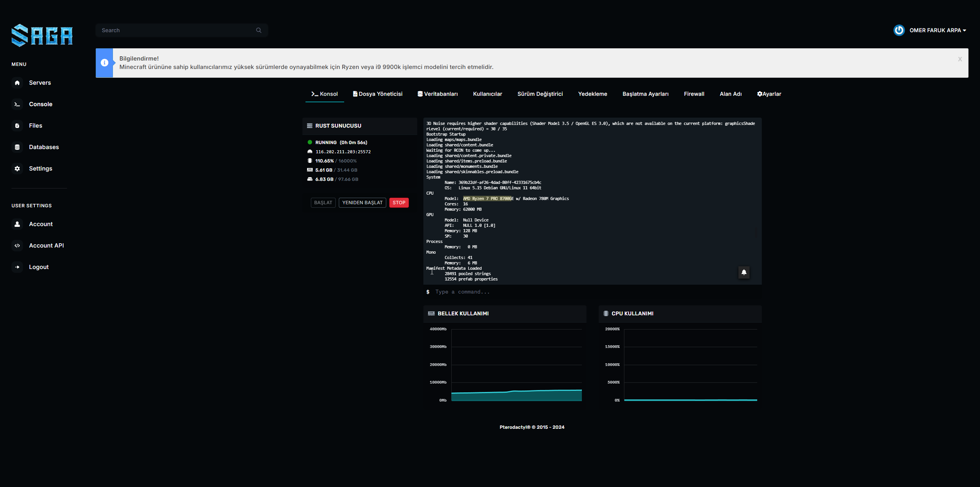Image resolution: width=980 pixels, height=487 pixels.
Task: Click the BAŞLAT button
Action: pos(323,203)
